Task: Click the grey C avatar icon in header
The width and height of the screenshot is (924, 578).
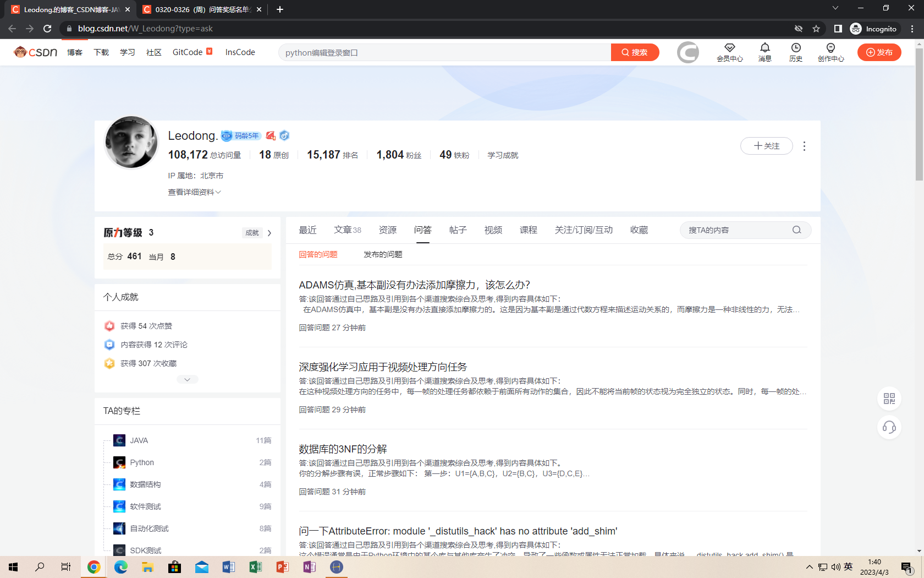Action: point(687,52)
